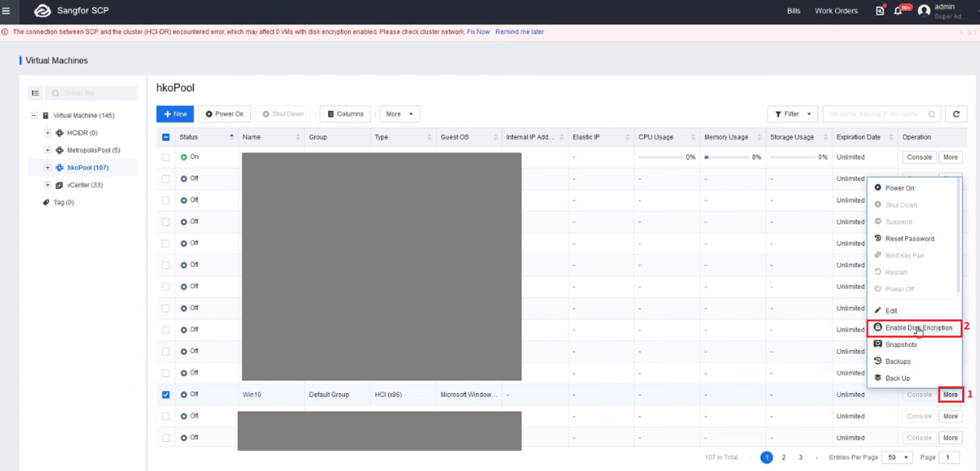
Task: Sort by the Status column
Action: (x=231, y=137)
